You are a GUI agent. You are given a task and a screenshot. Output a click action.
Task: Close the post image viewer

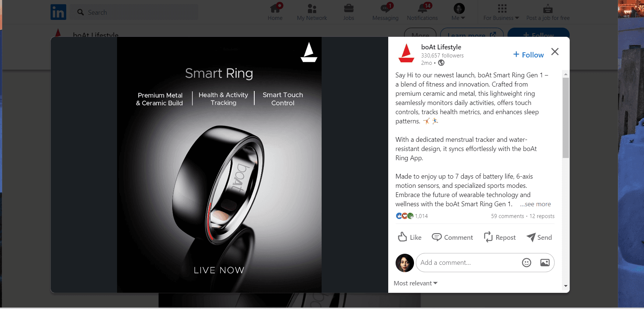click(555, 52)
